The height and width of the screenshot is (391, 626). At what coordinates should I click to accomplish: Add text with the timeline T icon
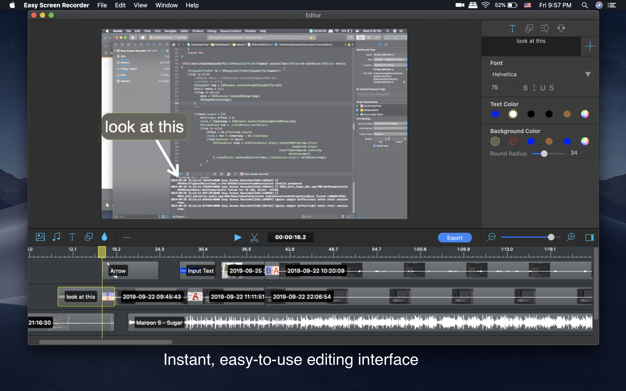tap(72, 237)
